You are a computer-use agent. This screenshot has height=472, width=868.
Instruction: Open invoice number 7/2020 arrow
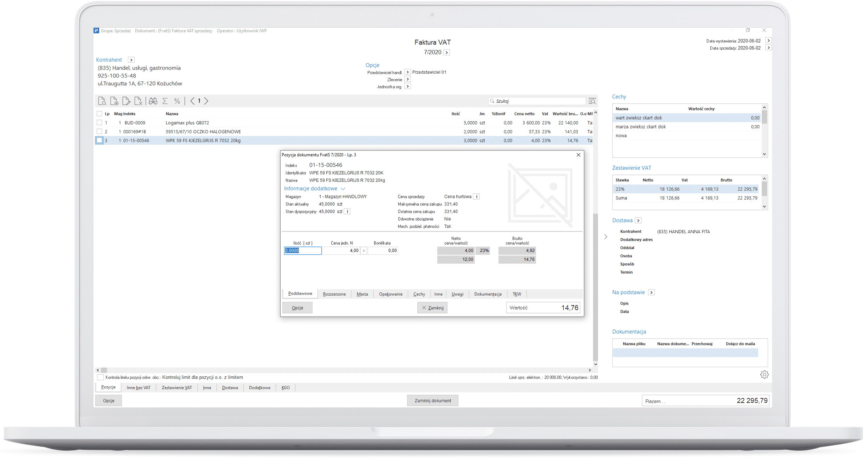tap(447, 52)
